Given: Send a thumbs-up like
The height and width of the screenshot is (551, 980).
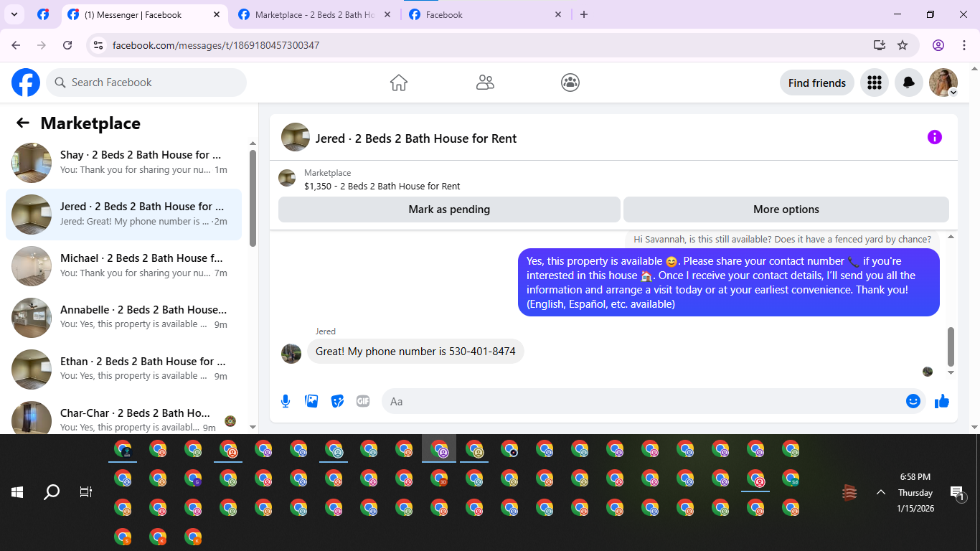Looking at the screenshot, I should 942,401.
